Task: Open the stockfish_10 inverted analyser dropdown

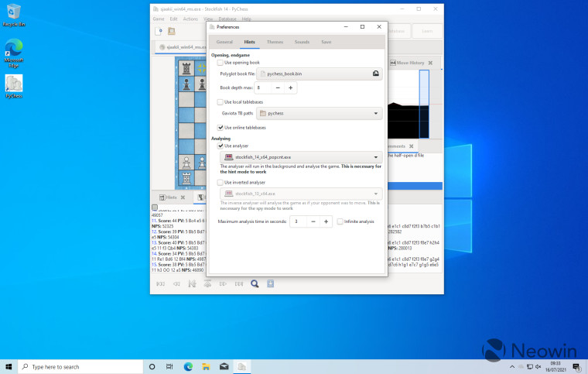Action: [301, 194]
